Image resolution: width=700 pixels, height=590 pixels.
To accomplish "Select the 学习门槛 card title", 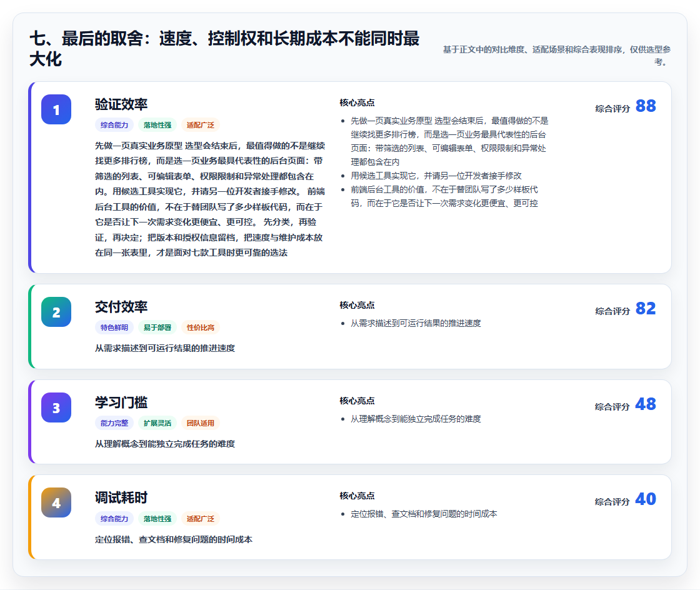I will [121, 402].
